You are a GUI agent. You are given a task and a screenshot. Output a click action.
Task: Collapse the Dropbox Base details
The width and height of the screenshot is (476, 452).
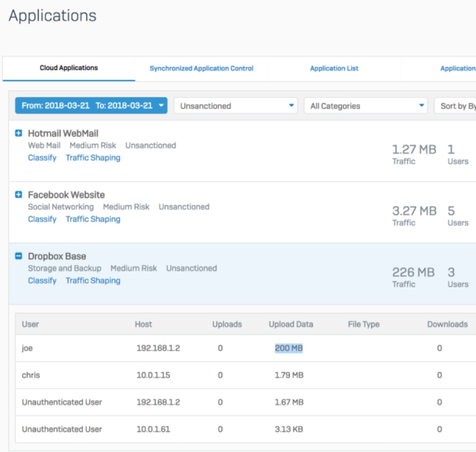[19, 257]
